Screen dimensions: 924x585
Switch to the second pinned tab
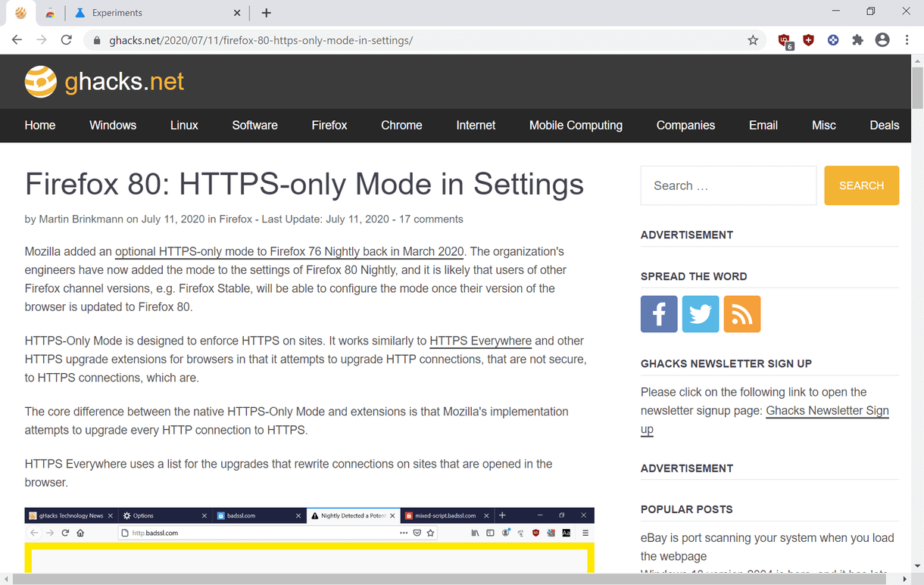(x=50, y=13)
